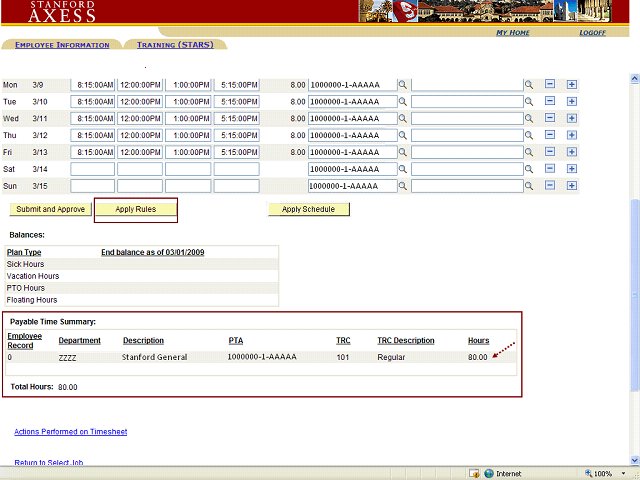Click the lookup magnifier beside Monday's task code
The height and width of the screenshot is (480, 640).
pyautogui.click(x=403, y=85)
